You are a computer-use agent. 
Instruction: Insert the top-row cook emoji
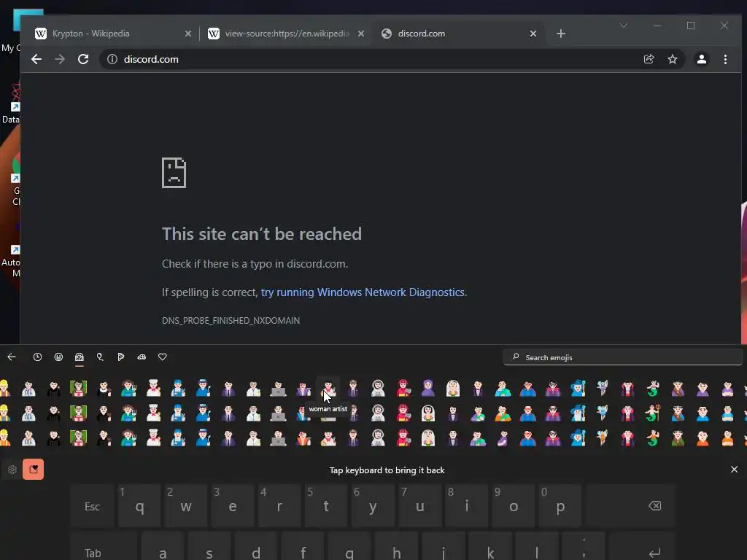pos(153,388)
